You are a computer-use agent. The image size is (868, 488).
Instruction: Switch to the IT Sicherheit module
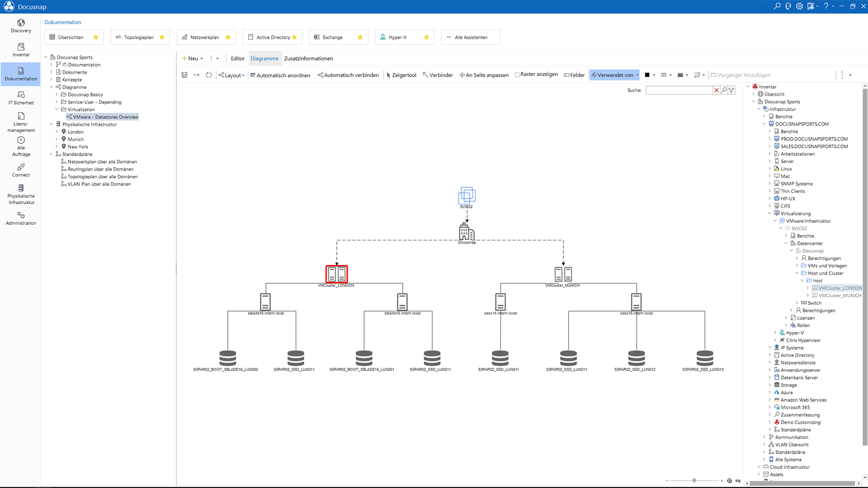tap(21, 98)
